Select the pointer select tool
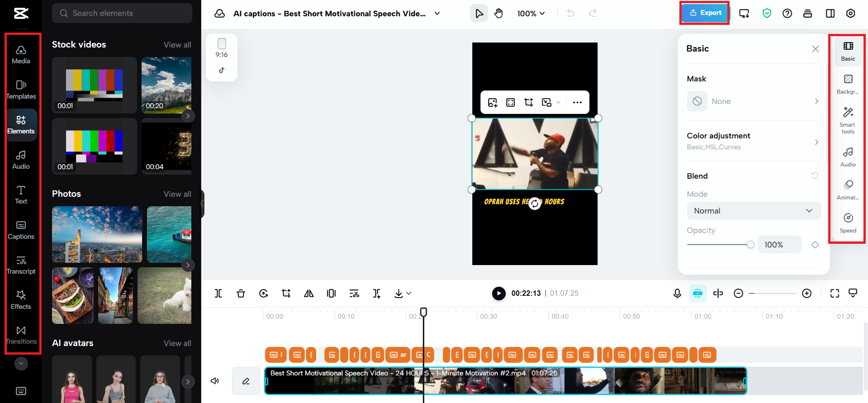 pyautogui.click(x=479, y=13)
